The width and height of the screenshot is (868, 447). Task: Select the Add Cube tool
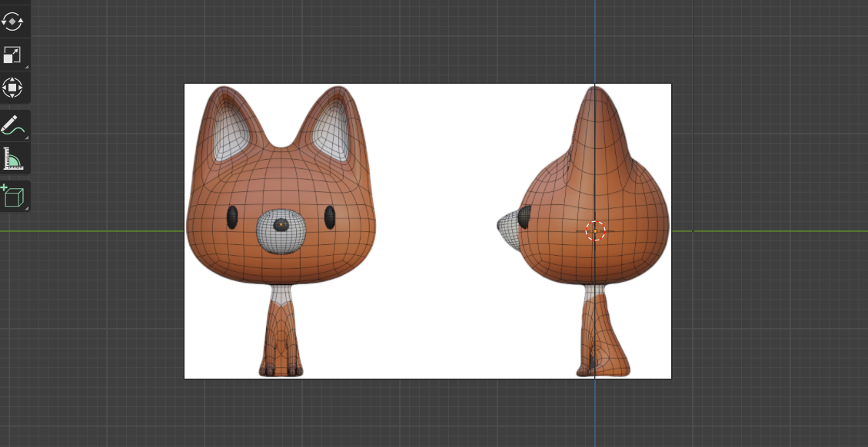(x=13, y=197)
